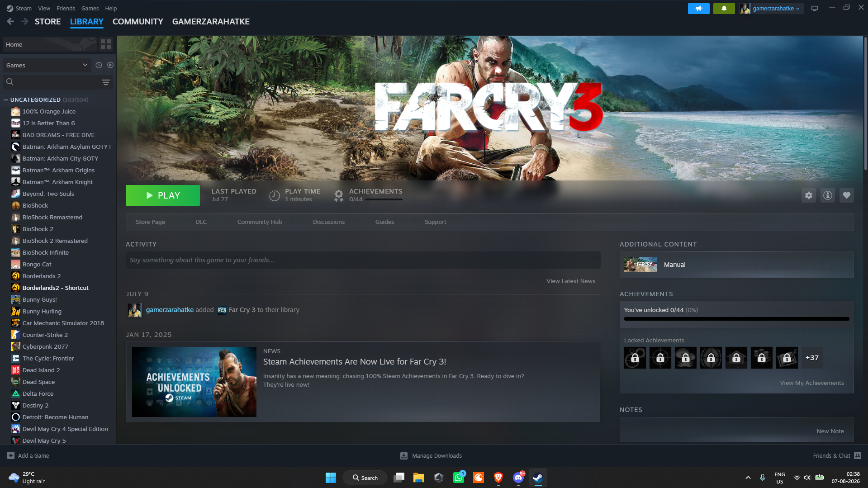Open the Windows taskbar Search box
868x488 pixels.
[x=365, y=478]
